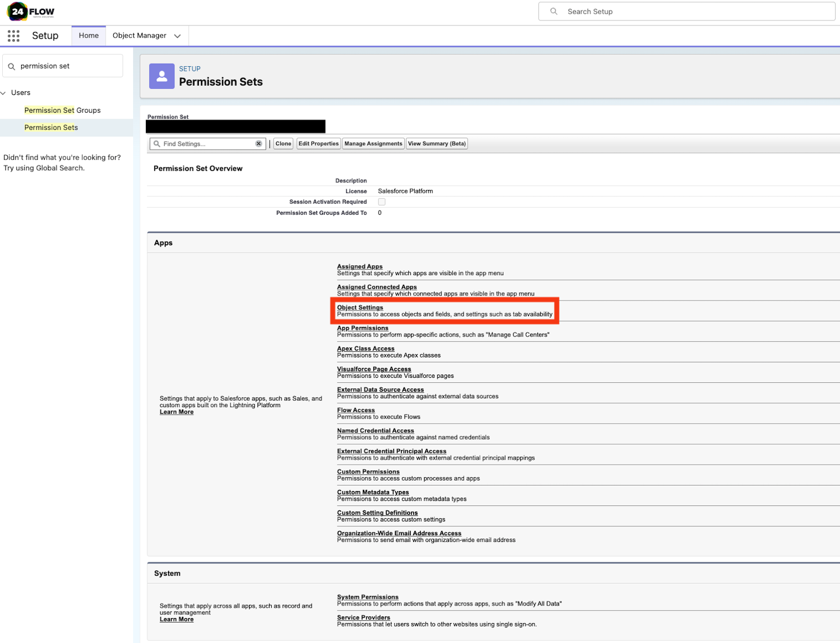Toggle Session Activation Required checkbox
Screen dimensions: 840x643
[382, 202]
